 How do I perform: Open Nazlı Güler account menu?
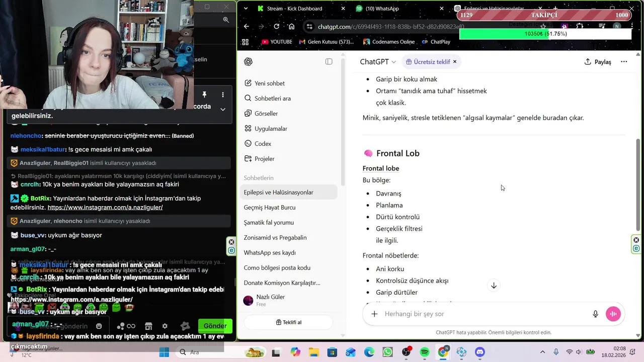(289, 300)
